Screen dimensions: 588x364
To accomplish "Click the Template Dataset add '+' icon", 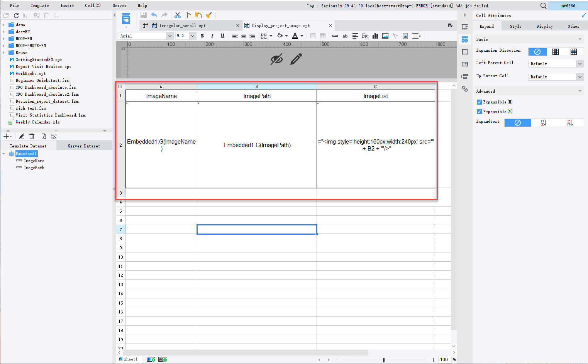I will click(5, 136).
